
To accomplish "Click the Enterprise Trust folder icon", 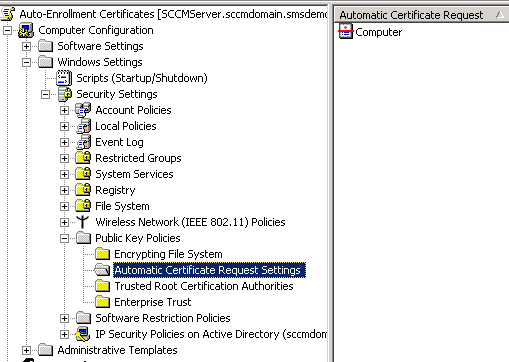I will pyautogui.click(x=103, y=302).
